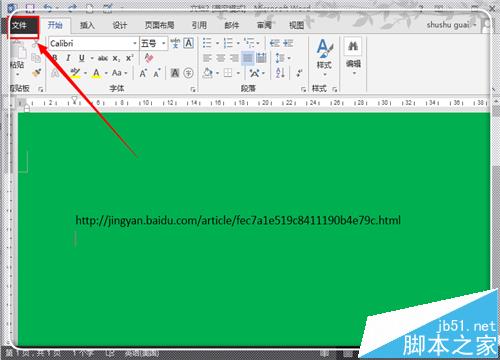Image resolution: width=500 pixels, height=360 pixels.
Task: Open the 样式 (Styles) gallery button
Action: 324,56
